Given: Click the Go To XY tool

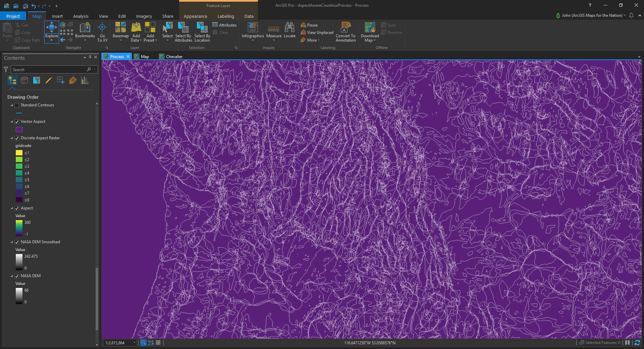Looking at the screenshot, I should pos(102,32).
